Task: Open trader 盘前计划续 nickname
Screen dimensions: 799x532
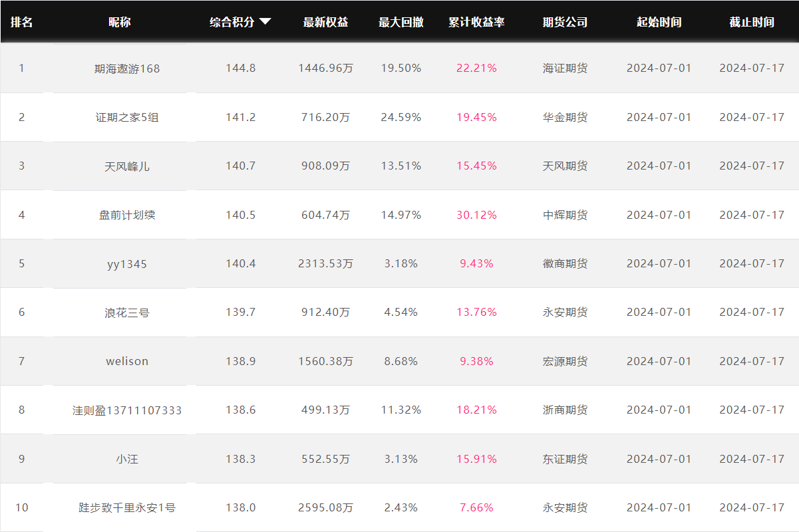Action: pyautogui.click(x=127, y=215)
